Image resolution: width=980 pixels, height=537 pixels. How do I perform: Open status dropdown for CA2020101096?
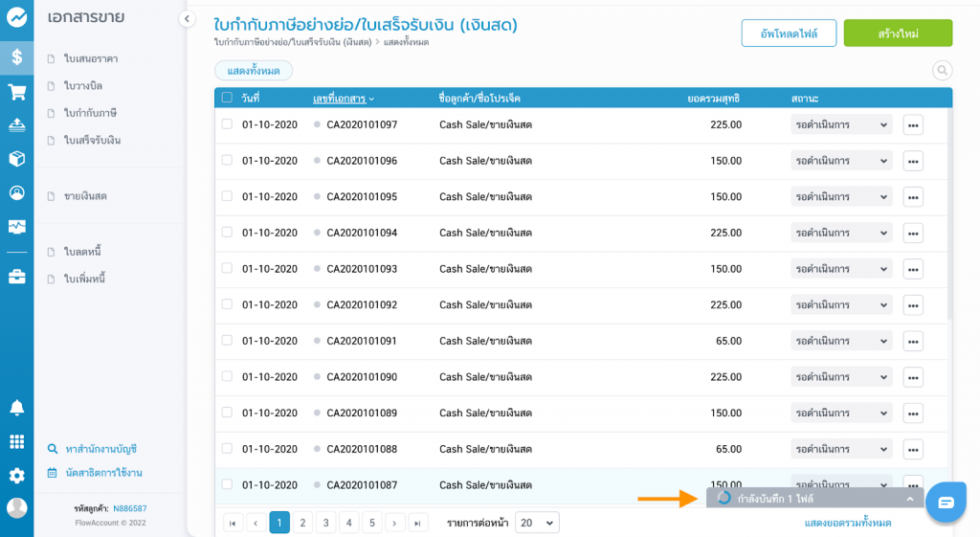[841, 161]
